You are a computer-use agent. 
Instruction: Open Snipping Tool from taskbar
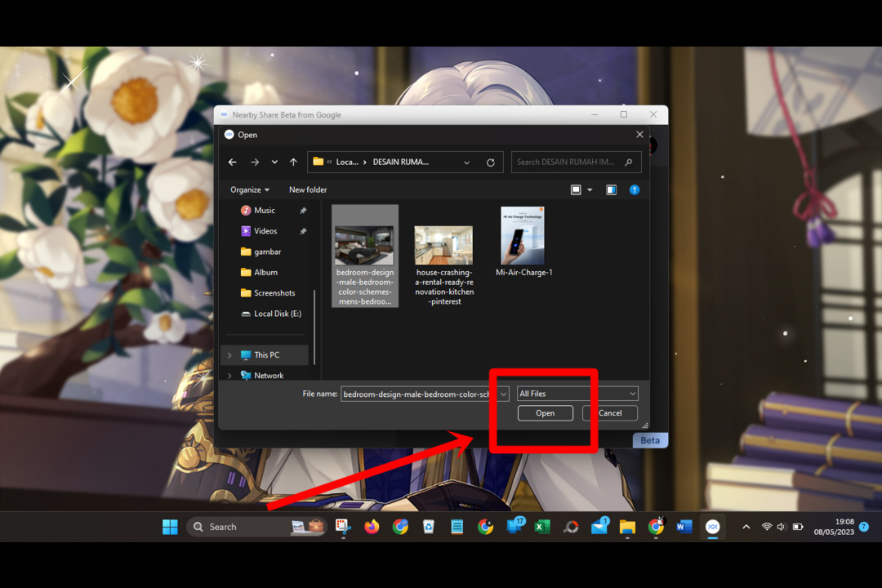342,528
